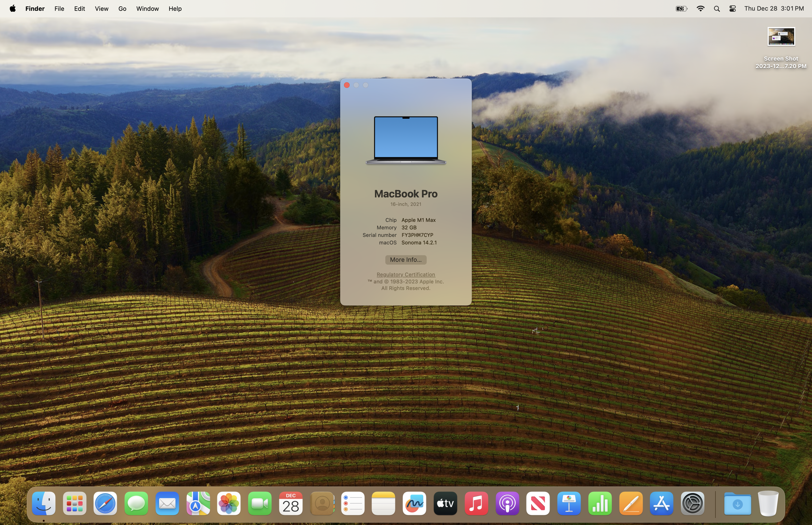
Task: Launch Safari from the Dock
Action: pyautogui.click(x=105, y=503)
